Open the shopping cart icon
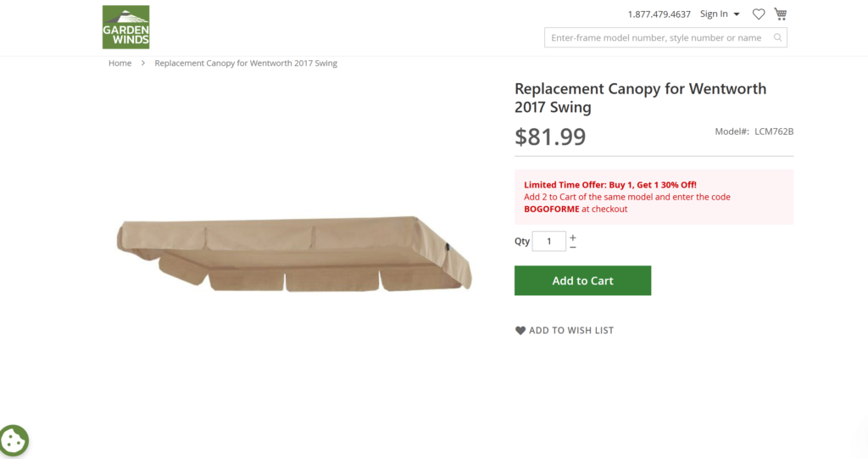Screen dimensions: 868x459 point(781,14)
